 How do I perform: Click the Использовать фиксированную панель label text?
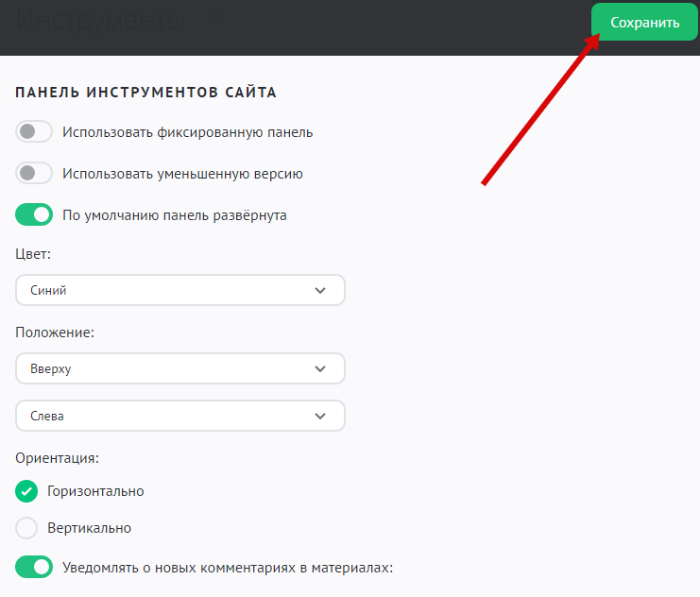(187, 132)
